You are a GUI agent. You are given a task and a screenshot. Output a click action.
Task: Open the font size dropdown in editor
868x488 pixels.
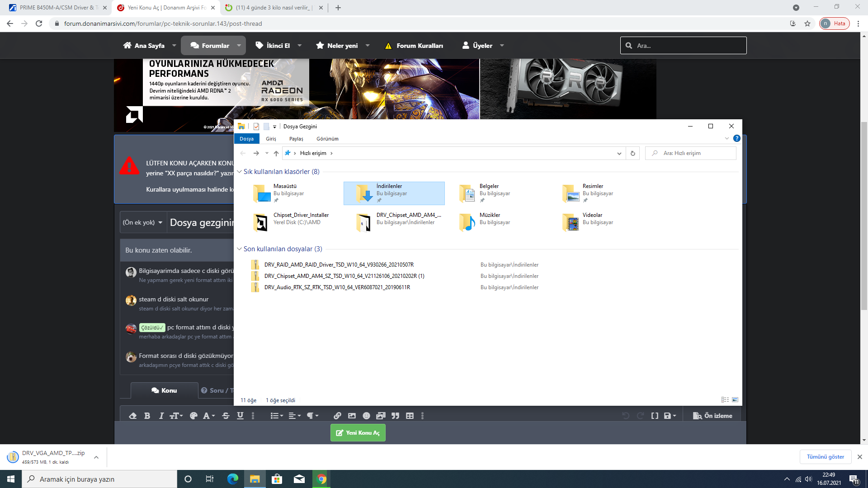176,416
